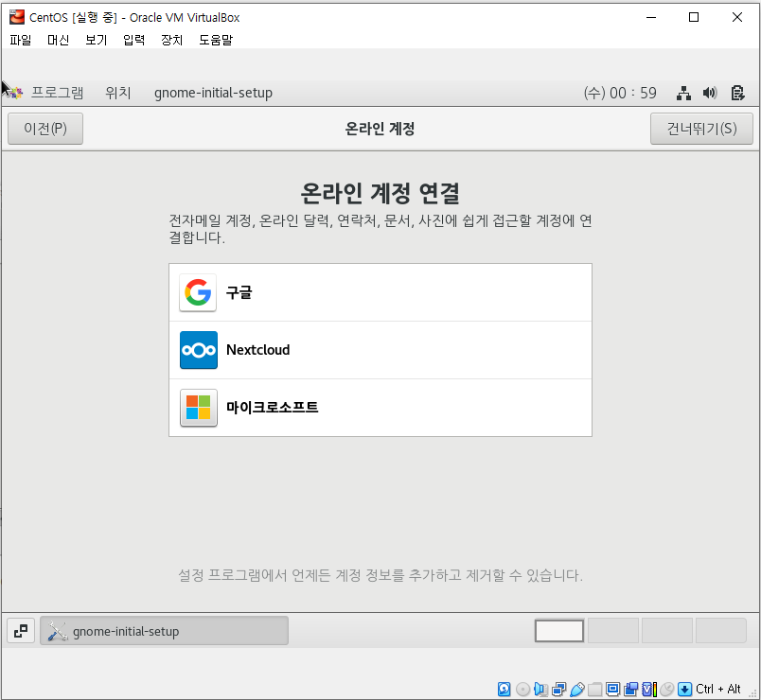Click the footer text about 설정 프로그램
This screenshot has width=761, height=700.
pos(380,575)
